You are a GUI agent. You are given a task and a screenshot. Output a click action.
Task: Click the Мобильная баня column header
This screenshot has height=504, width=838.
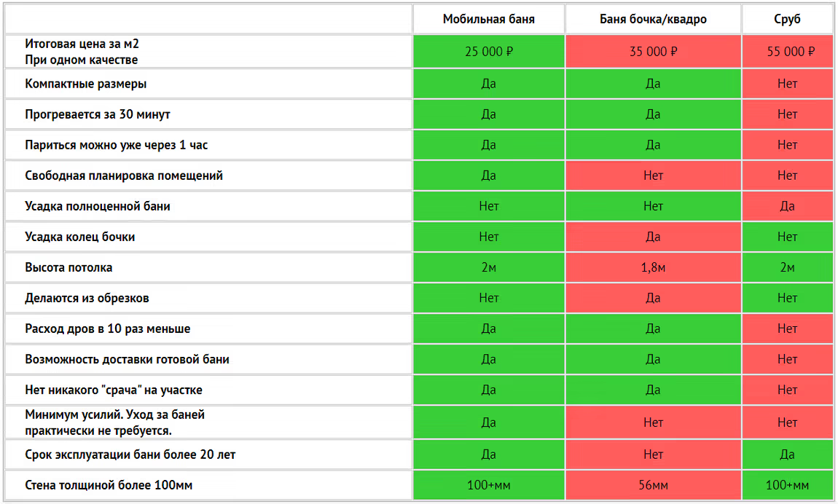click(488, 19)
